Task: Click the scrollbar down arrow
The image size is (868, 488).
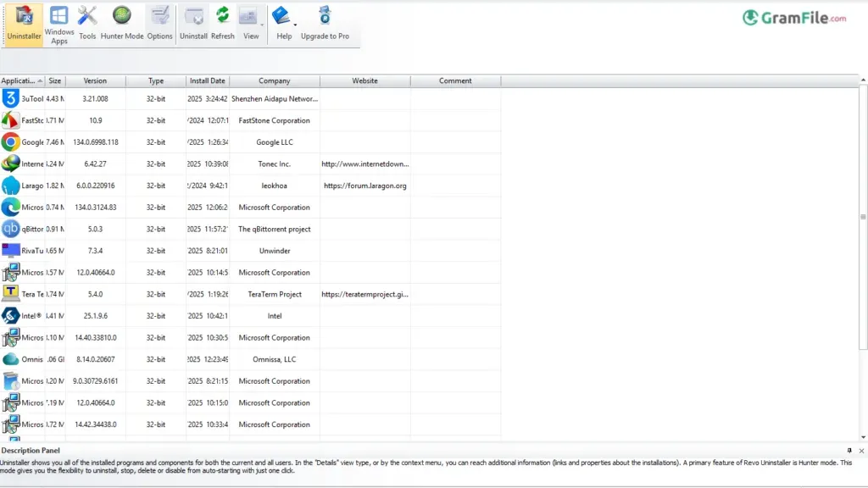Action: tap(863, 437)
